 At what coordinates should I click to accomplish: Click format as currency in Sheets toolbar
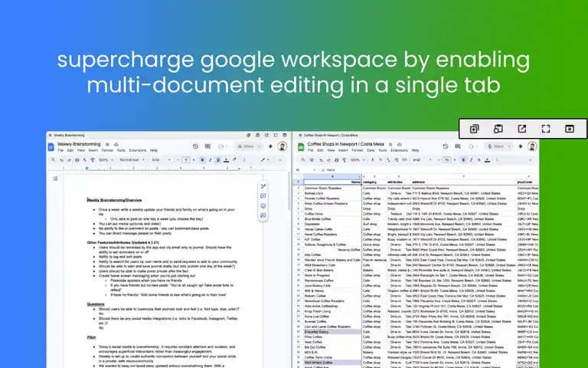373,159
